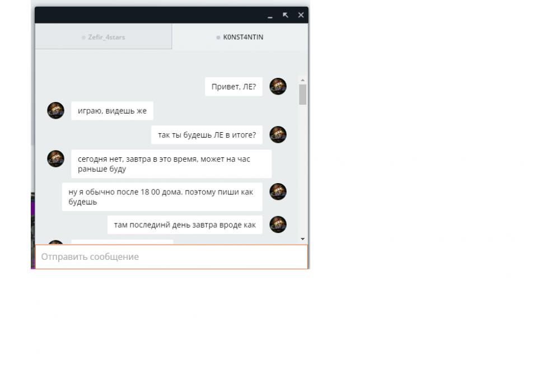Focus the "Отправить сообщение" message field
The width and height of the screenshot is (560, 392).
click(x=171, y=256)
